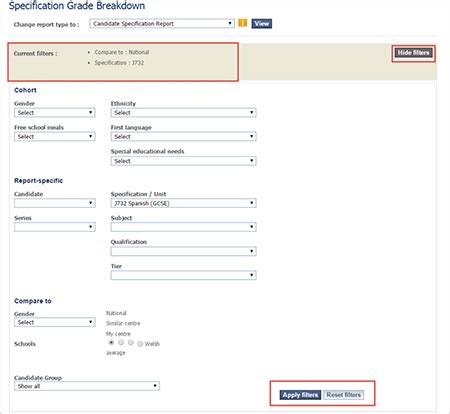Open the Special educational needs dropdown
The image size is (450, 414).
pos(183,161)
